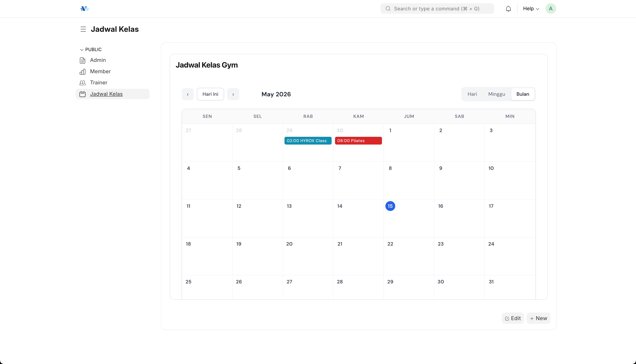636x364 pixels.
Task: Click the Jadwal Kelas Gym heading
Action: coord(207,65)
